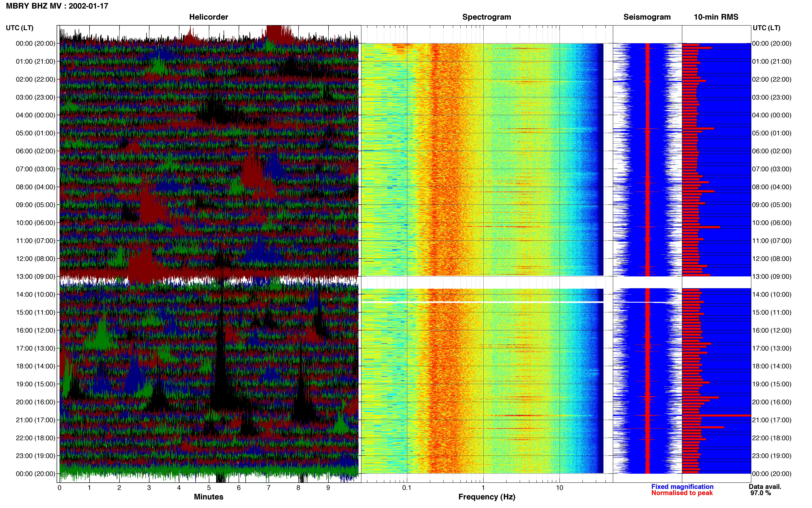Click the '10-min RMS' panel heading

point(716,17)
